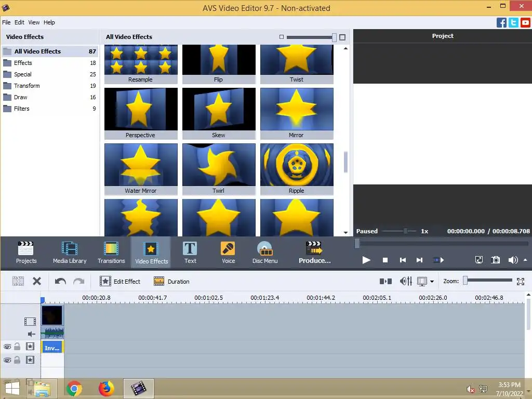Click the Duration button
The height and width of the screenshot is (399, 532).
click(171, 281)
